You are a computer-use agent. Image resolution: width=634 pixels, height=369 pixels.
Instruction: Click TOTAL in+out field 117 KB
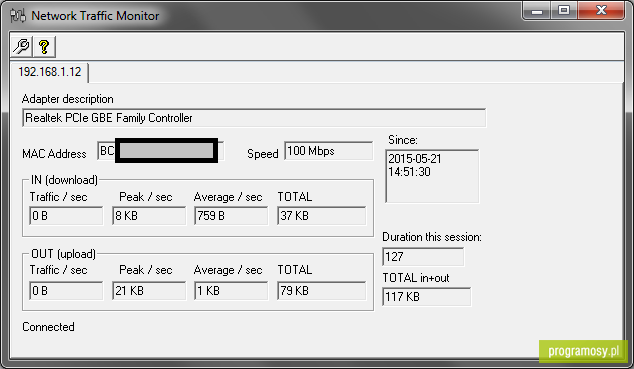pos(427,297)
